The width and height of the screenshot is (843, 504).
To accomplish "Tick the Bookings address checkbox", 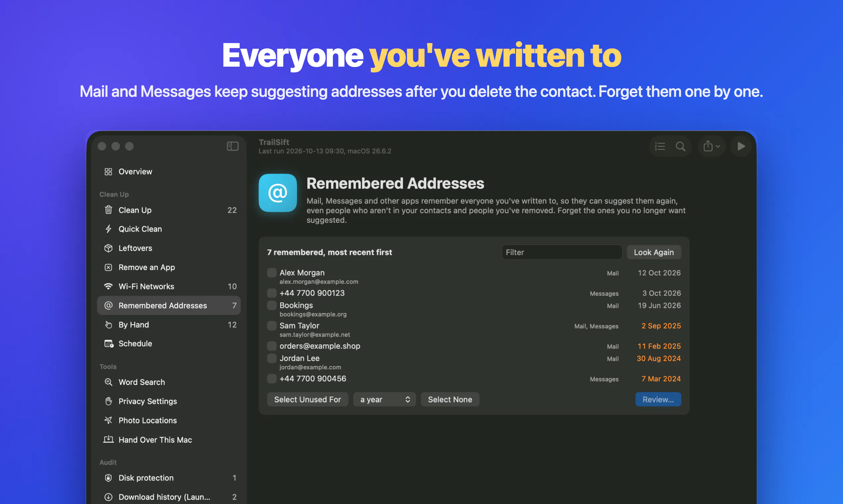I will coord(271,305).
